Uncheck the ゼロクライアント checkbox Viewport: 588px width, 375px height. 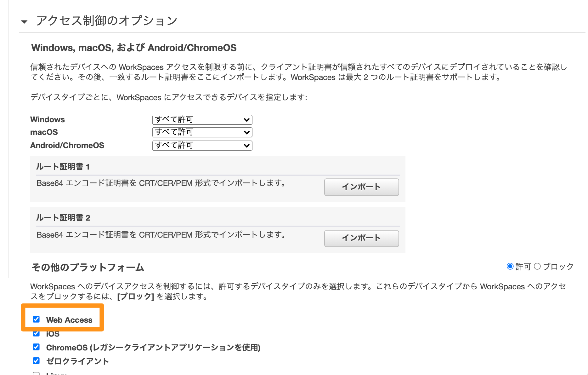coord(36,361)
